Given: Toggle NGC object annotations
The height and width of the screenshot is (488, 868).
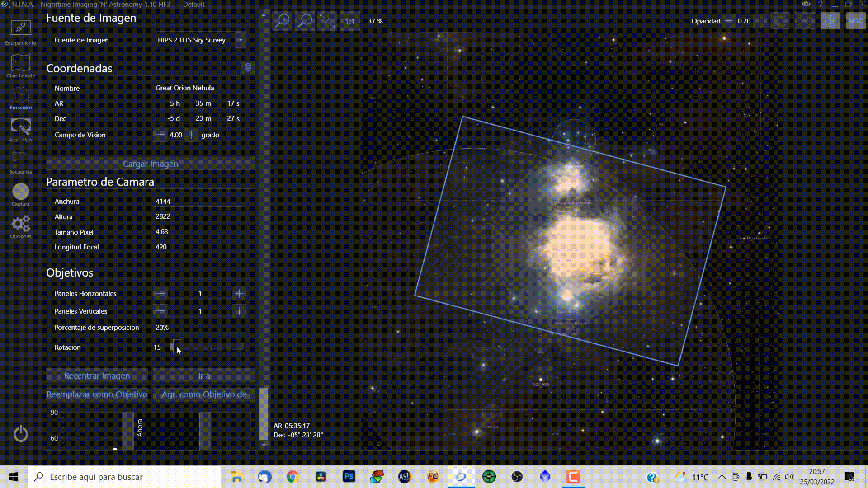Looking at the screenshot, I should click(x=855, y=21).
